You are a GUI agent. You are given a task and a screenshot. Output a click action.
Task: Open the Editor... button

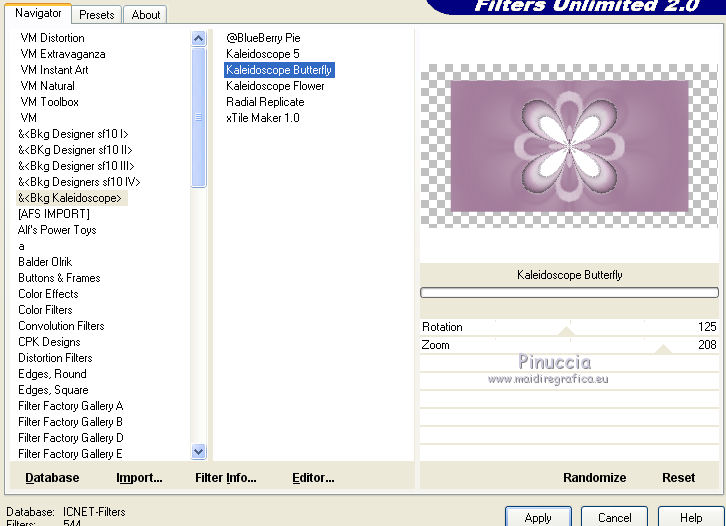pos(313,478)
